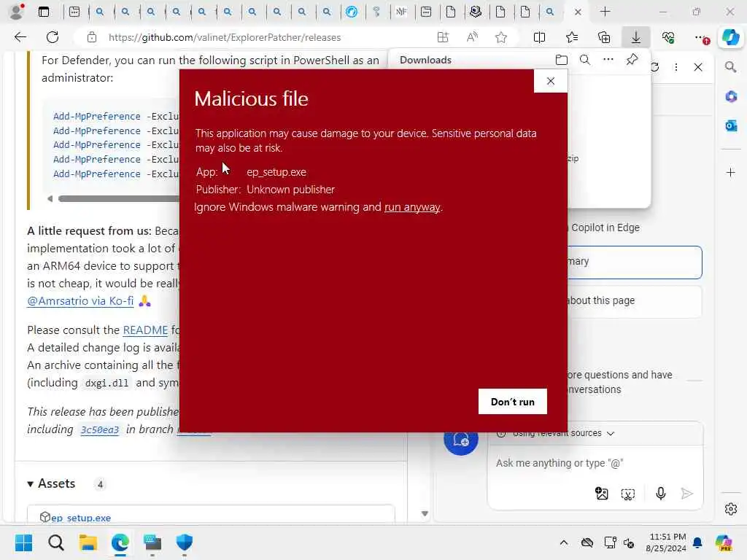Click horizontal scrollbar of code block
Viewport: 747px width, 560px height.
[118, 198]
